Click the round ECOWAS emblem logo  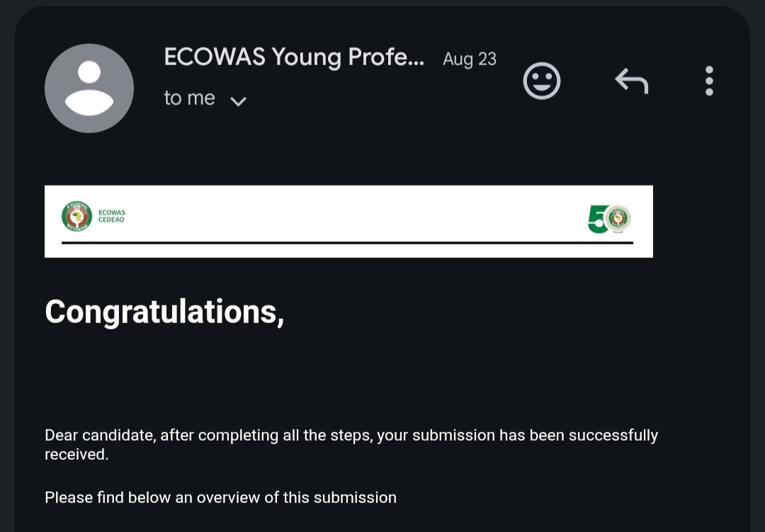pos(76,216)
